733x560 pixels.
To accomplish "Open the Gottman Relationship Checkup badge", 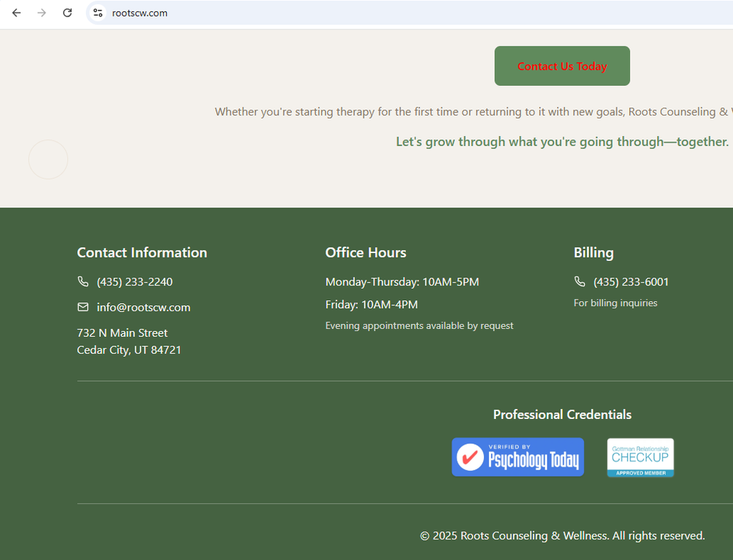I will click(x=641, y=457).
